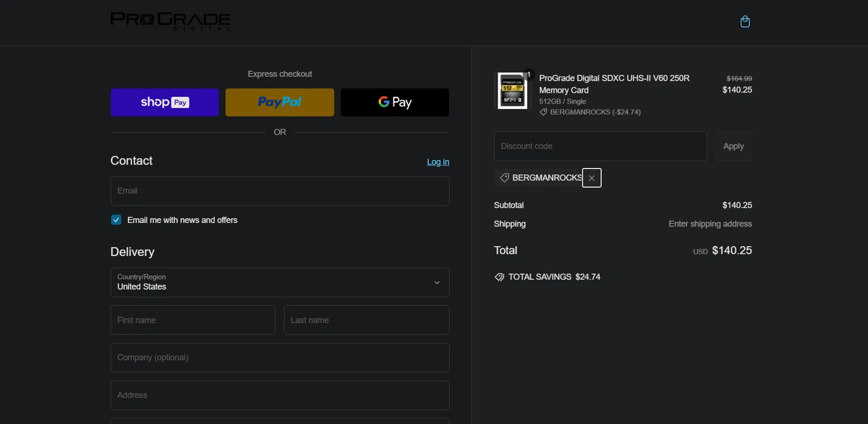
Task: Click the Country/Region chevron arrow
Action: [x=437, y=283]
